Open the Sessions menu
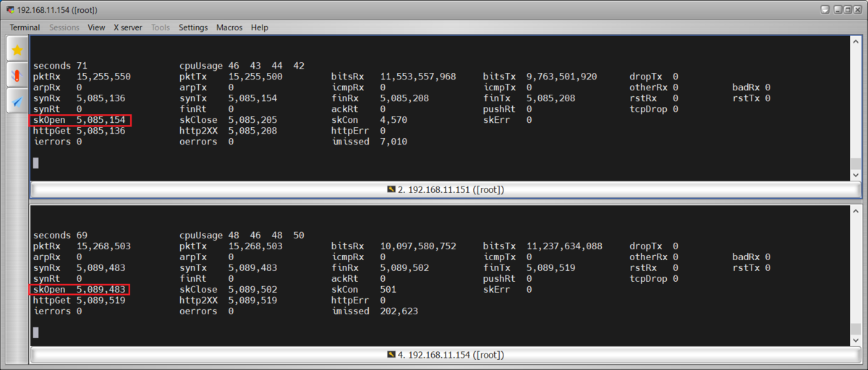 [x=64, y=27]
